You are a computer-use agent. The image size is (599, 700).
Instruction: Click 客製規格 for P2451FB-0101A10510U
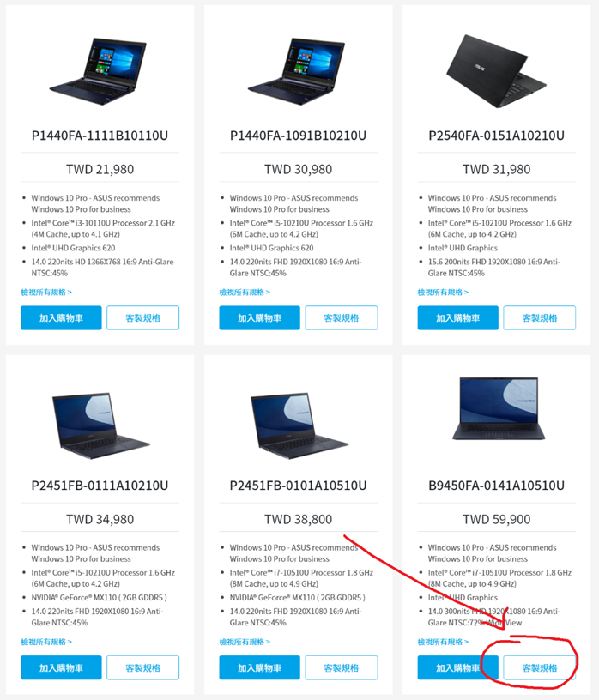(x=342, y=667)
